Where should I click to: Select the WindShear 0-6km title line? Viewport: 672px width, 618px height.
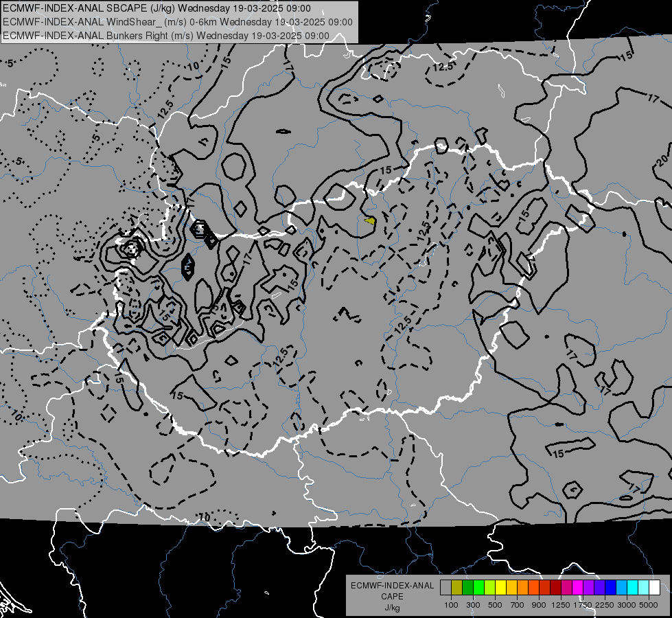point(177,22)
